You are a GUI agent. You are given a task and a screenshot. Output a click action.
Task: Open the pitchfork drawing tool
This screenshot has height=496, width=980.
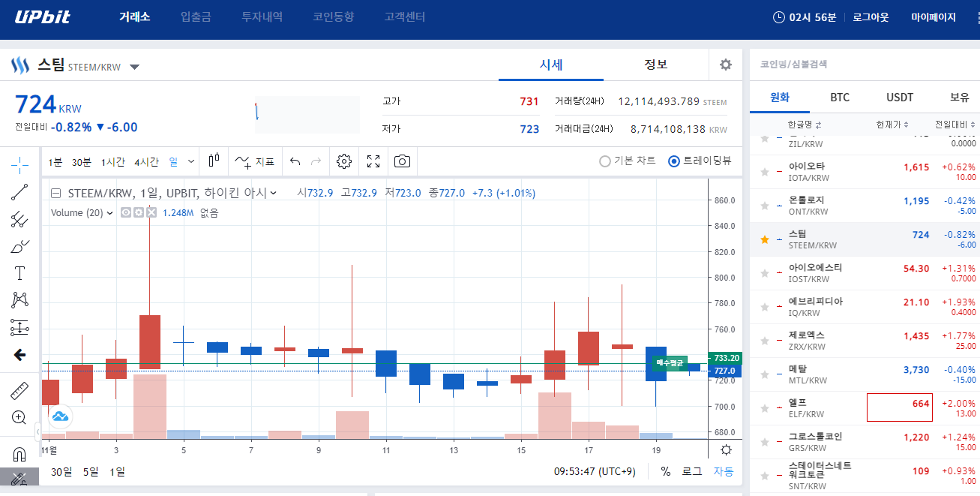[x=20, y=219]
